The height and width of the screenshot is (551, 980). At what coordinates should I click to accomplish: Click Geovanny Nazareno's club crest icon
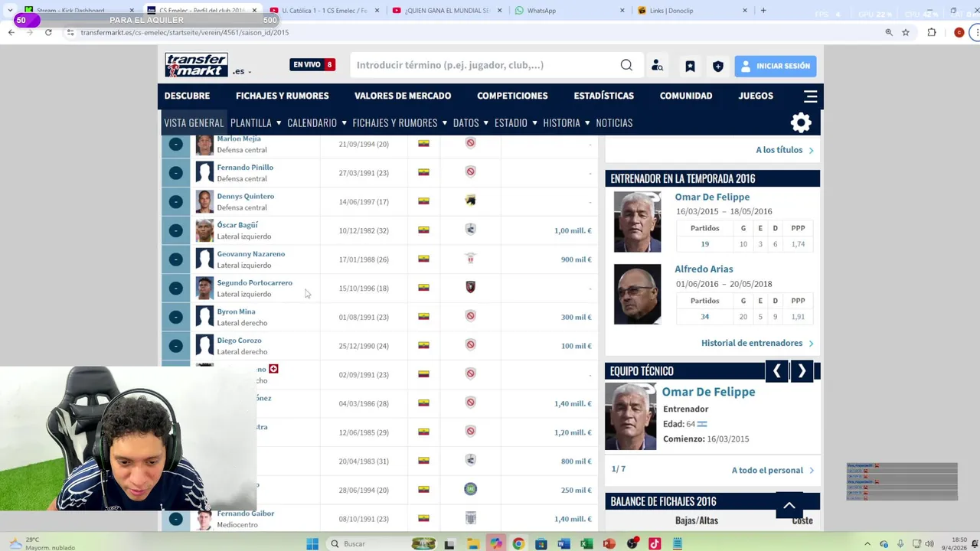pos(470,259)
